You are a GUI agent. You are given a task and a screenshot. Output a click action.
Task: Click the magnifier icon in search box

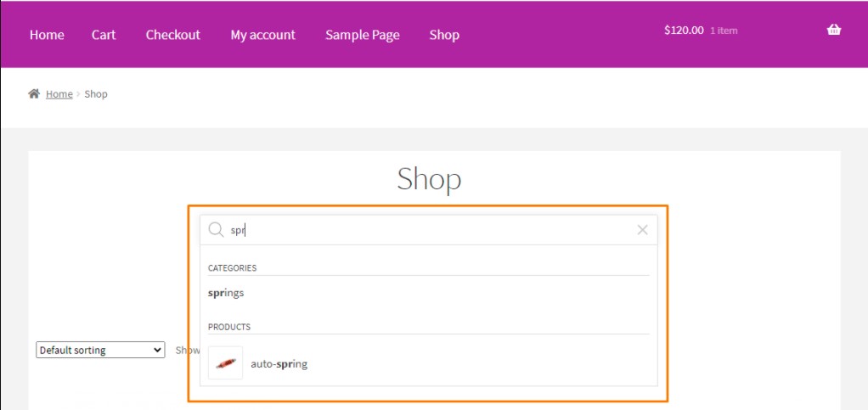[x=216, y=230]
